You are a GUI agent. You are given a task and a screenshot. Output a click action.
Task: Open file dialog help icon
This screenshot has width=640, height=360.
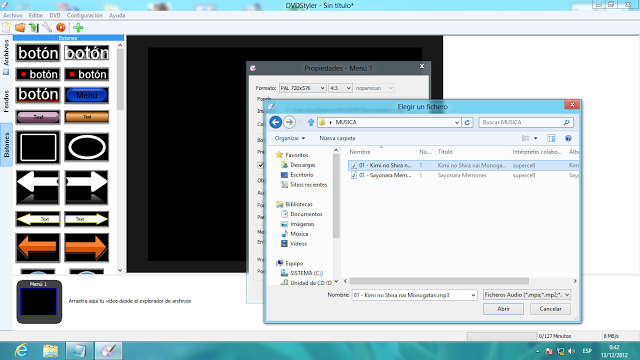pos(568,138)
